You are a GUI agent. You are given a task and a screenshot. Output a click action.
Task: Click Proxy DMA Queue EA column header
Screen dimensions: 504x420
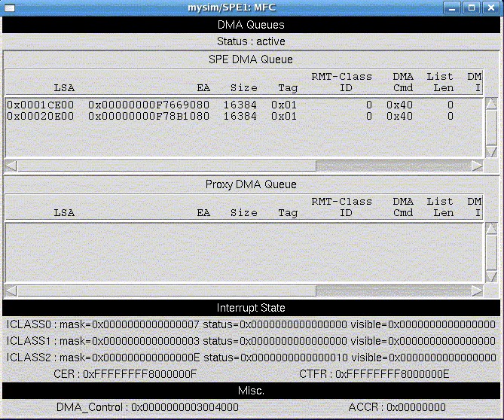pos(203,213)
